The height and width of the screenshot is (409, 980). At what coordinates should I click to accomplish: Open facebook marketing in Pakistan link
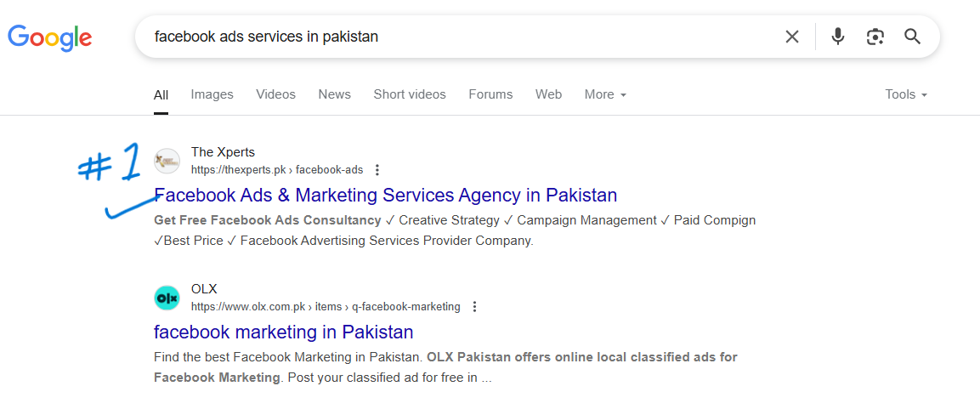click(284, 332)
